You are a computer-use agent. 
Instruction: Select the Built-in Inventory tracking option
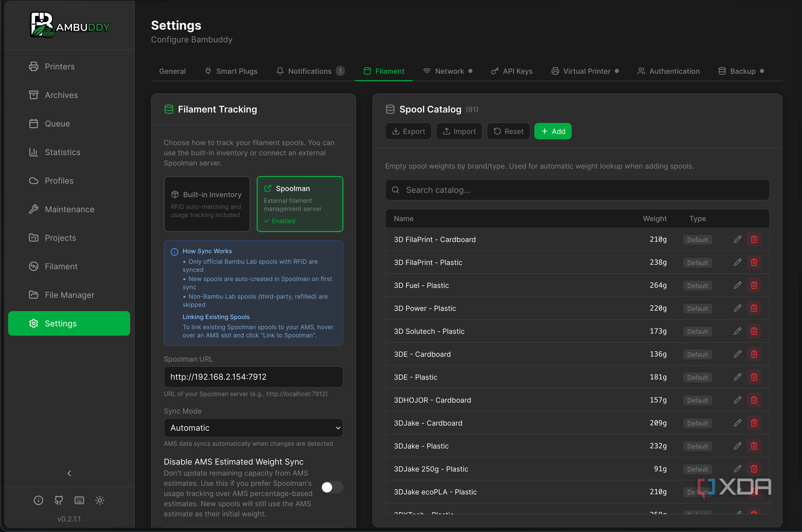click(x=207, y=204)
